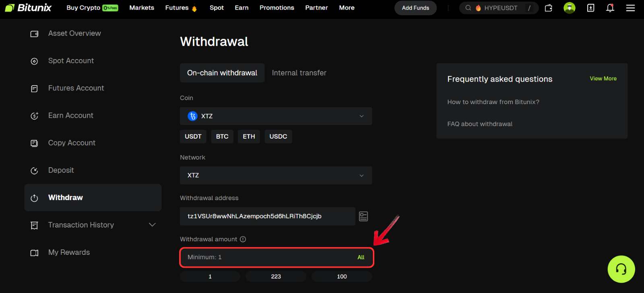
Task: Open the Partner menu
Action: click(316, 8)
